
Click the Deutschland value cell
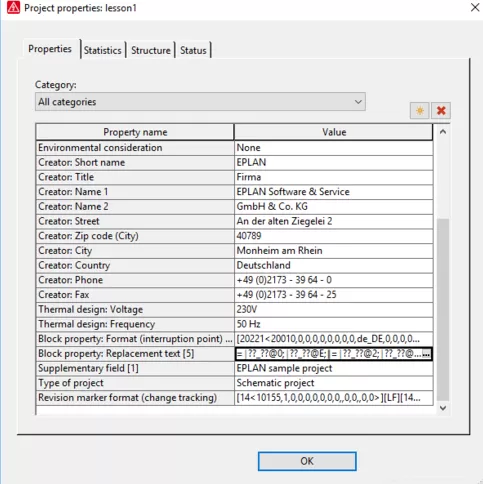[x=334, y=265]
